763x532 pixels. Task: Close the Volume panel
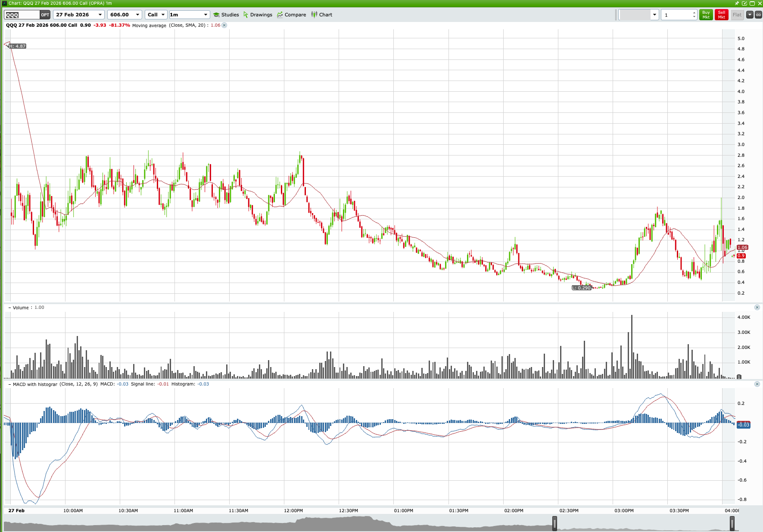tap(757, 307)
